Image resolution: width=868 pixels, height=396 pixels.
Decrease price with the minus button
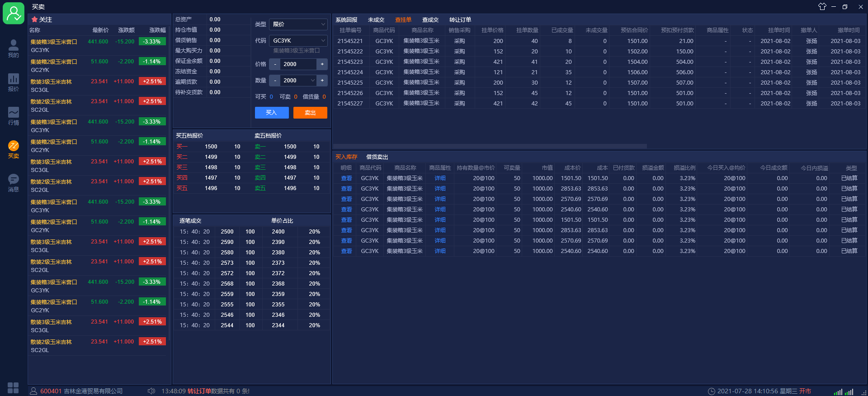[x=275, y=64]
